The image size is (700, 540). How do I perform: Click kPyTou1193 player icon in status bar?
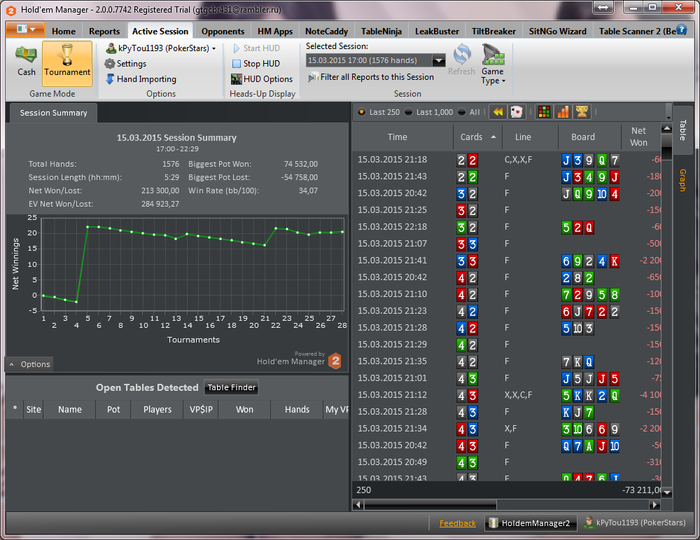pyautogui.click(x=589, y=522)
